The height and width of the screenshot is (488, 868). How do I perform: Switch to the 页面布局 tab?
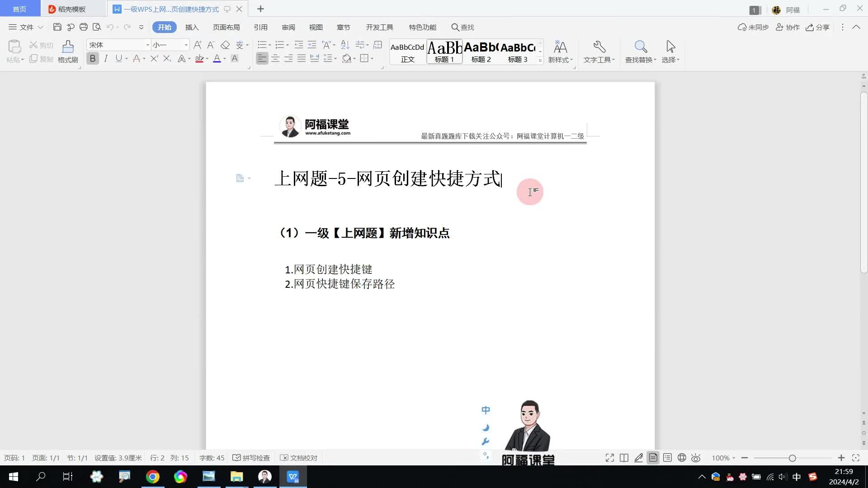tap(226, 27)
